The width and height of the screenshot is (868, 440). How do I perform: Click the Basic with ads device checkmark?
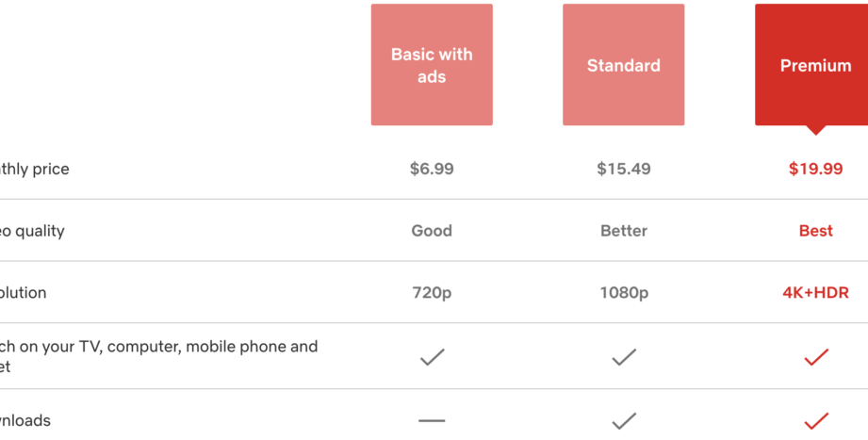tap(432, 357)
